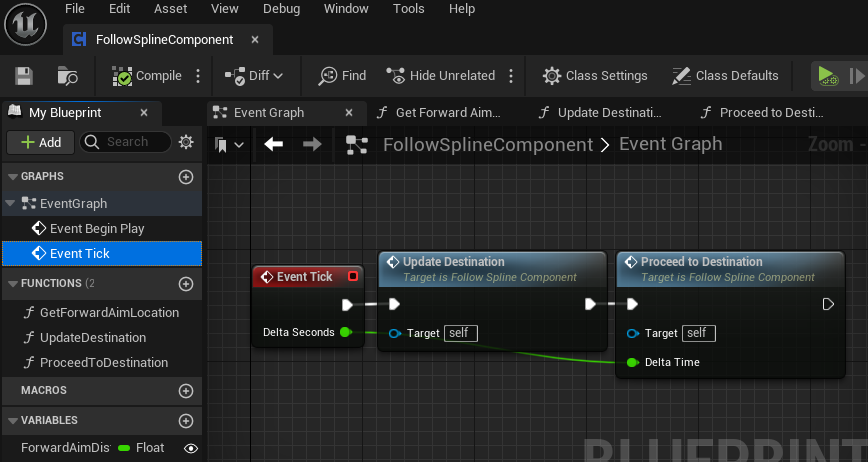
Task: Select the ForwardAimDis variable
Action: (65, 448)
